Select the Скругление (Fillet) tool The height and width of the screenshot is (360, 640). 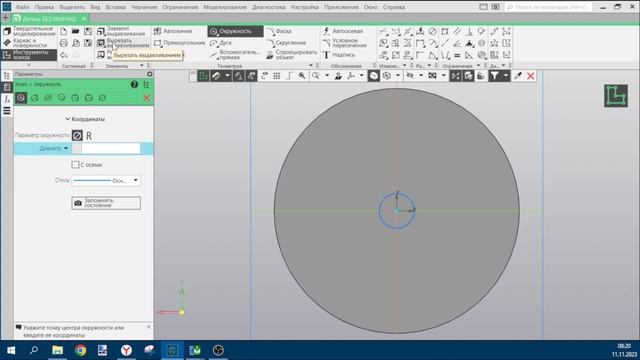(x=286, y=43)
